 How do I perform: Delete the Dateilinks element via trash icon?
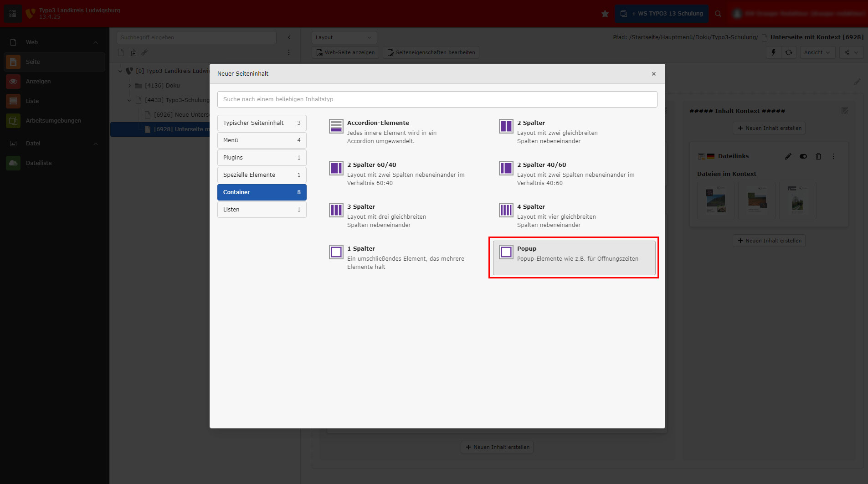(818, 156)
